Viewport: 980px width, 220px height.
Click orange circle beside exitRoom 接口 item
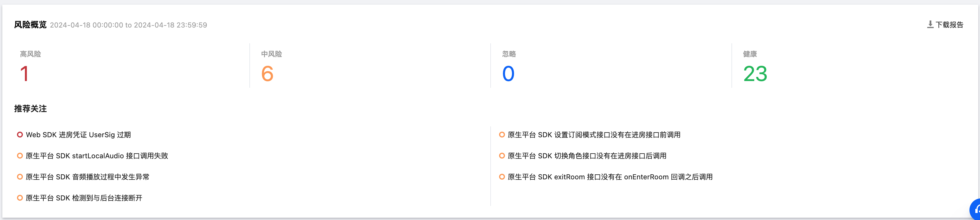(x=502, y=177)
